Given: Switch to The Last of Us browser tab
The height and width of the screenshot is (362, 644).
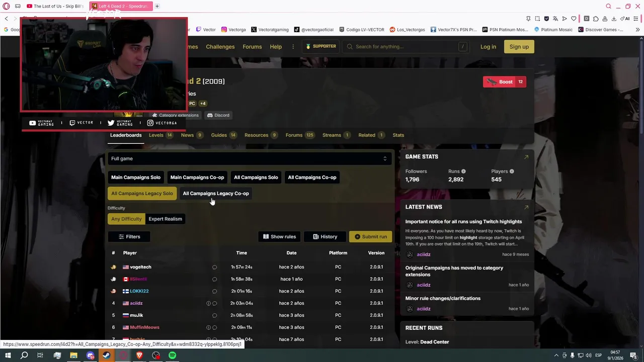Looking at the screenshot, I should pos(56,6).
